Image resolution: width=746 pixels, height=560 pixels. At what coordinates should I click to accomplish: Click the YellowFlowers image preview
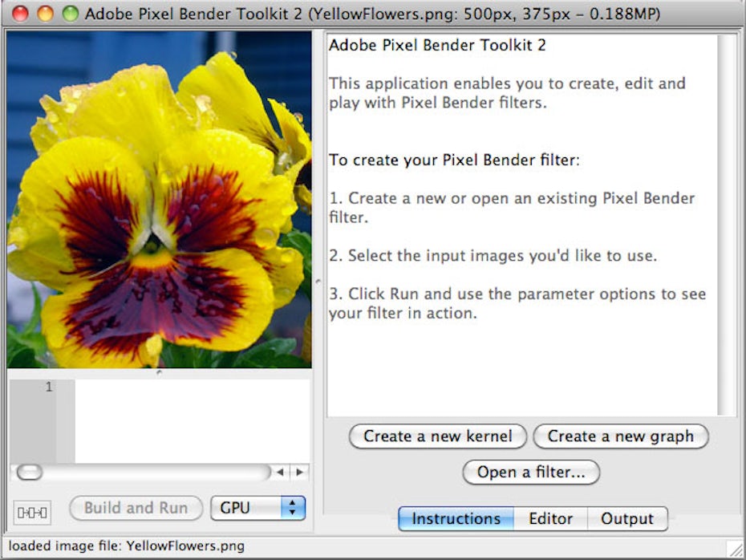tap(159, 199)
